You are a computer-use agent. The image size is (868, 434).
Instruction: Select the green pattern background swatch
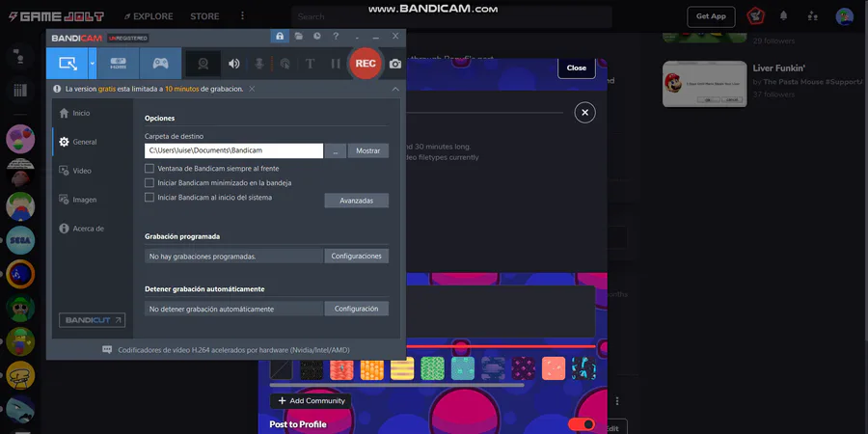pos(432,368)
